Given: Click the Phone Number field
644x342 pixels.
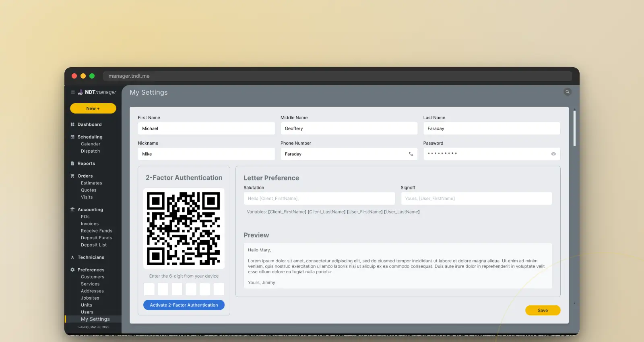Looking at the screenshot, I should tap(349, 154).
